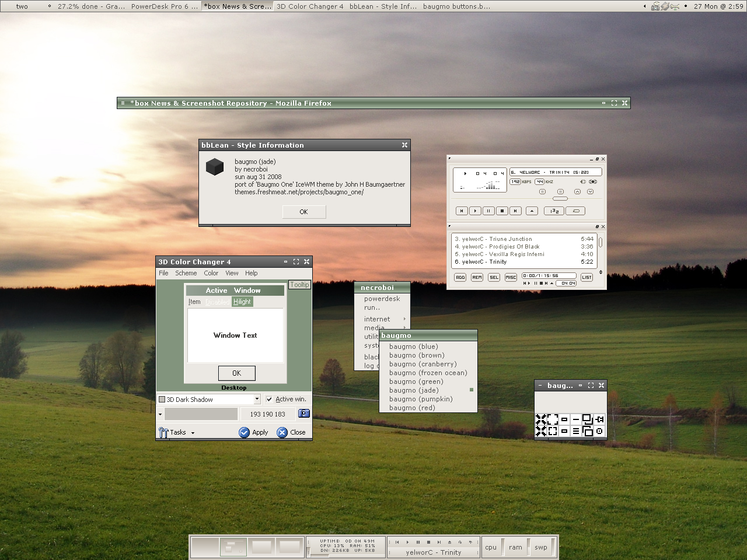Choose baugmo (frozen ocean) style
747x560 pixels.
(428, 373)
